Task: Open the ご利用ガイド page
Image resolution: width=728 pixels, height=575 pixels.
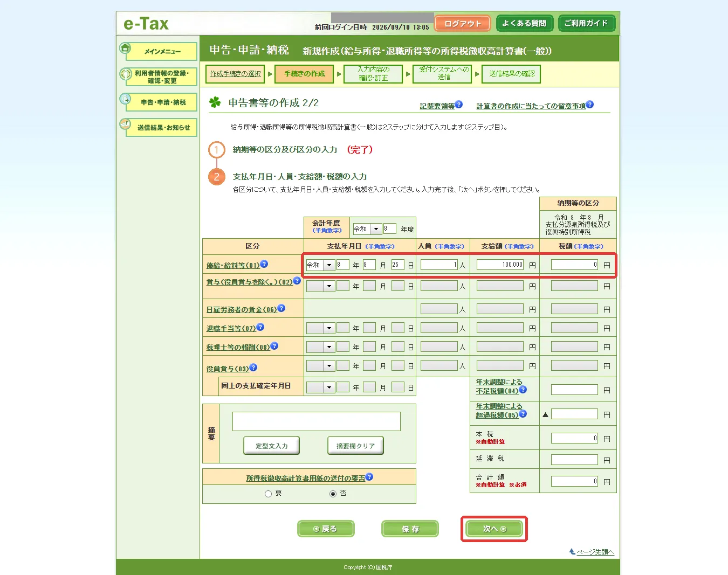Action: tap(586, 23)
